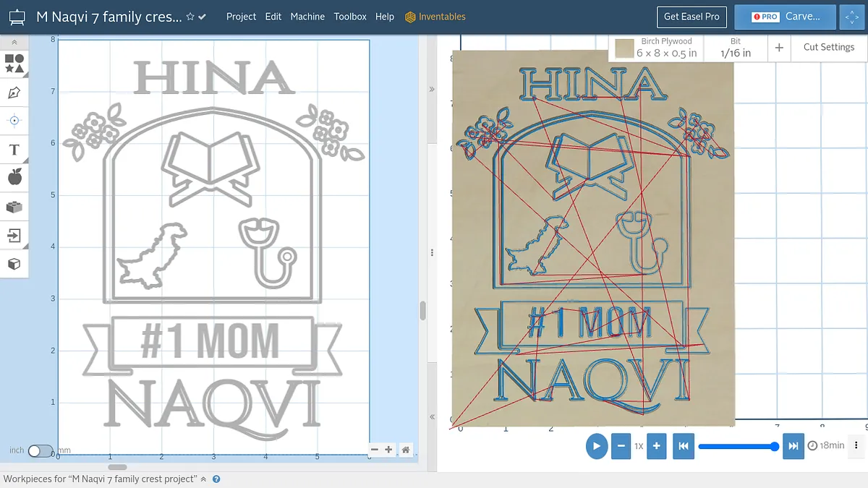Select the drill point tool
868x488 pixels.
[14, 121]
